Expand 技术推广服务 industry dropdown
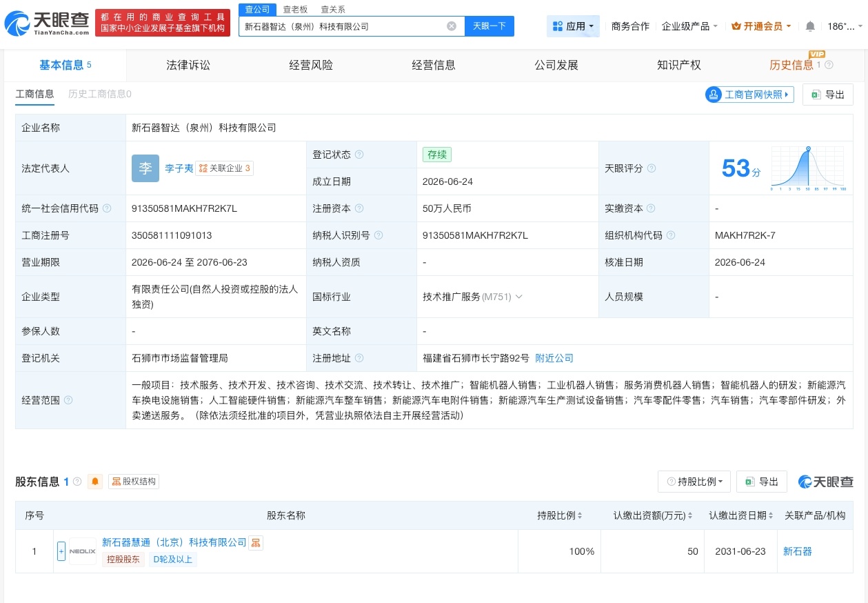Screen dimensions: 868x603 (x=519, y=297)
